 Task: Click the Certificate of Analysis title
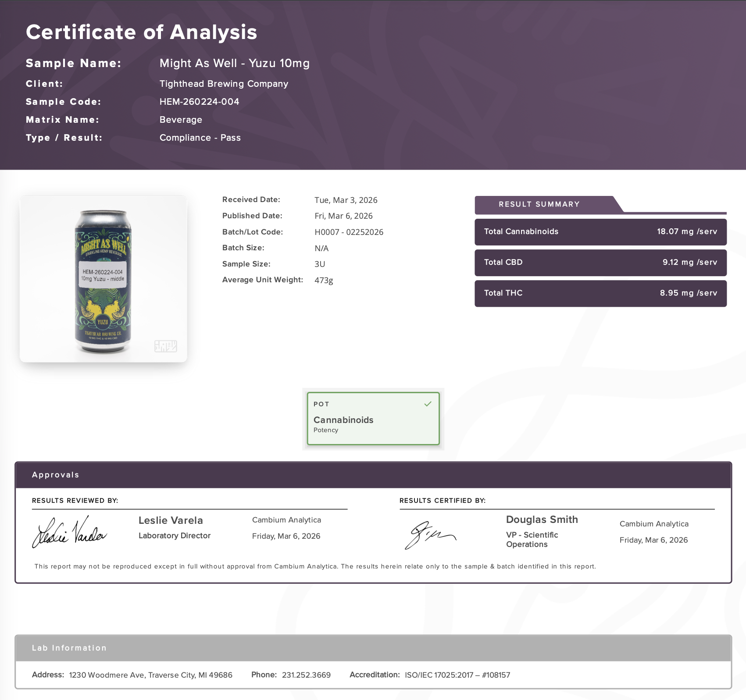point(142,32)
